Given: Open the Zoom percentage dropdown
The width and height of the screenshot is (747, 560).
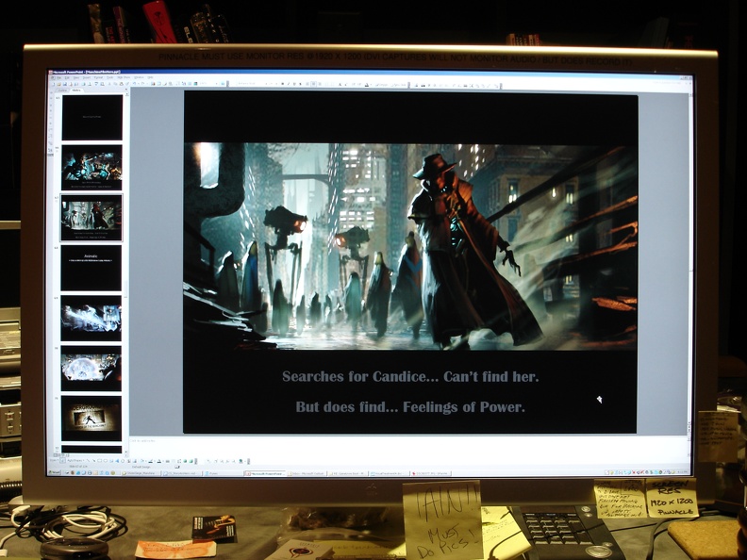Looking at the screenshot, I should point(216,83).
